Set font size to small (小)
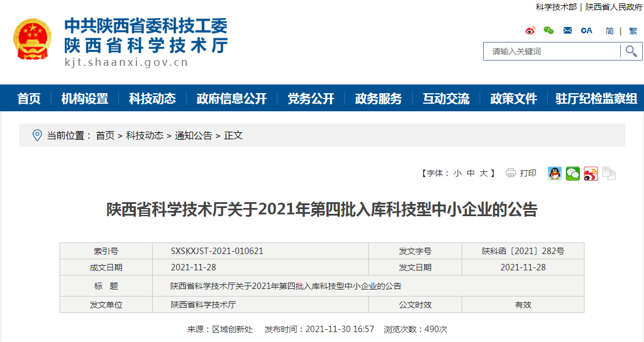Image resolution: width=644 pixels, height=342 pixels. [458, 173]
